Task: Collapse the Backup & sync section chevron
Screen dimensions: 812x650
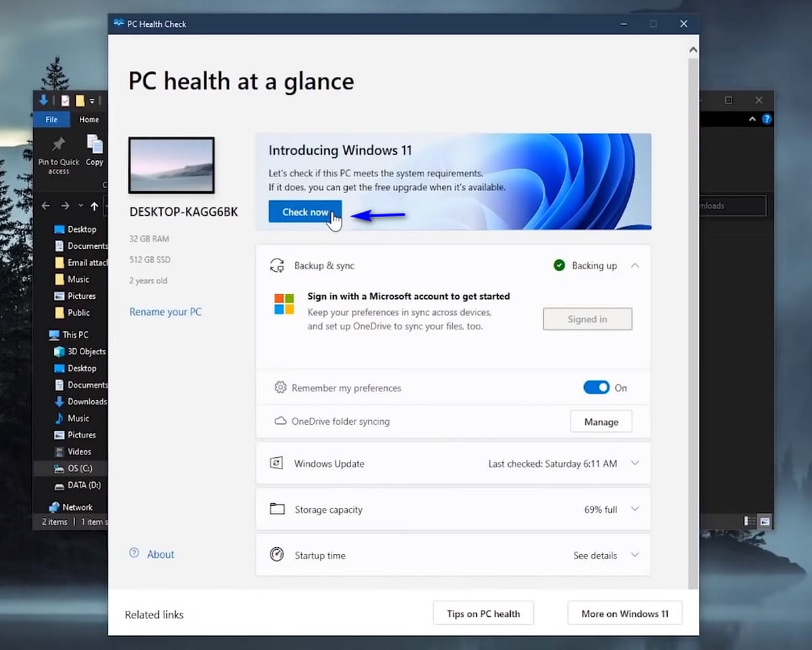Action: [635, 265]
